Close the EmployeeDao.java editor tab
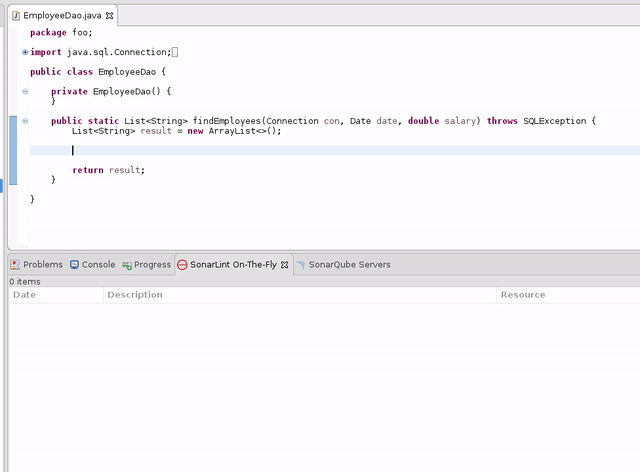 [109, 16]
